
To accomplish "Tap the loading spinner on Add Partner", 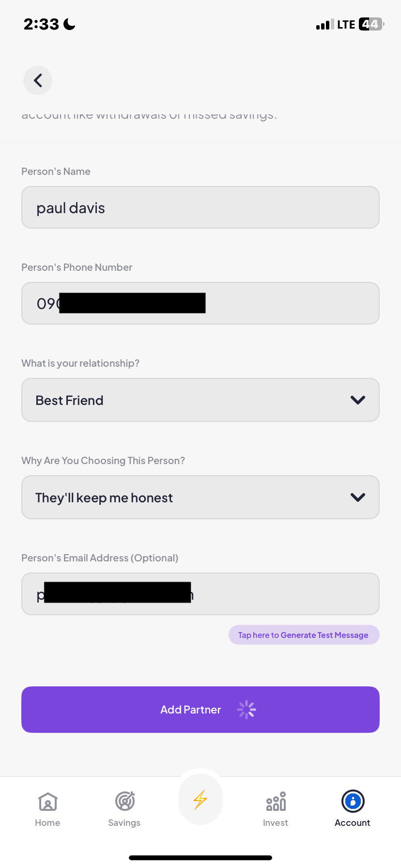I will pyautogui.click(x=247, y=710).
